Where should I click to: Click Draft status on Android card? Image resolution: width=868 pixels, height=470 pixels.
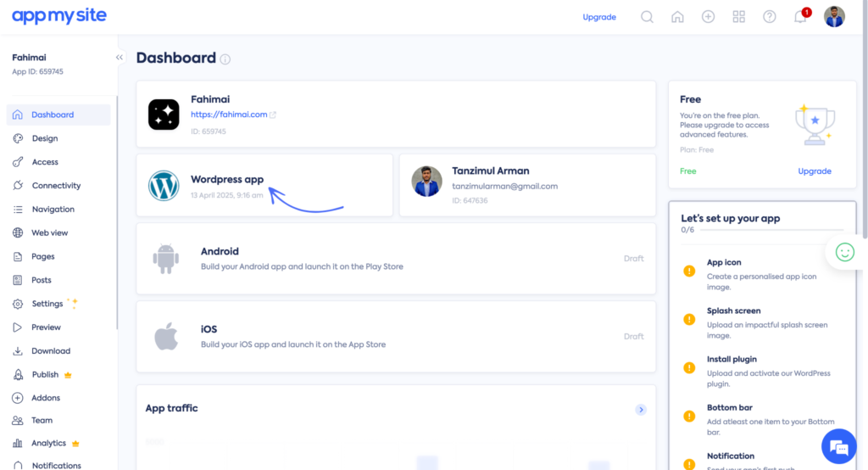(x=634, y=258)
